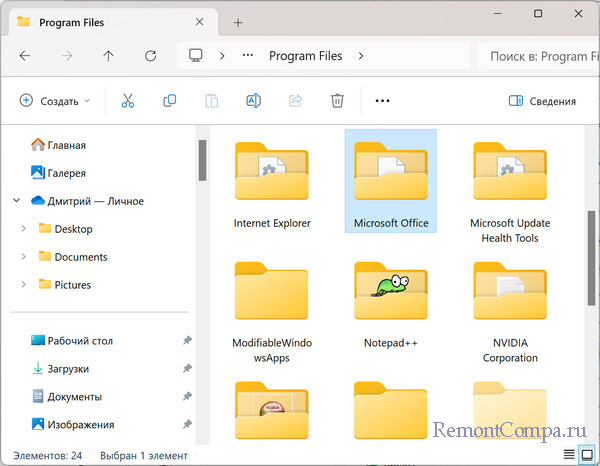Select Microsoft Update Health Tools folder
600x466 pixels.
click(510, 192)
